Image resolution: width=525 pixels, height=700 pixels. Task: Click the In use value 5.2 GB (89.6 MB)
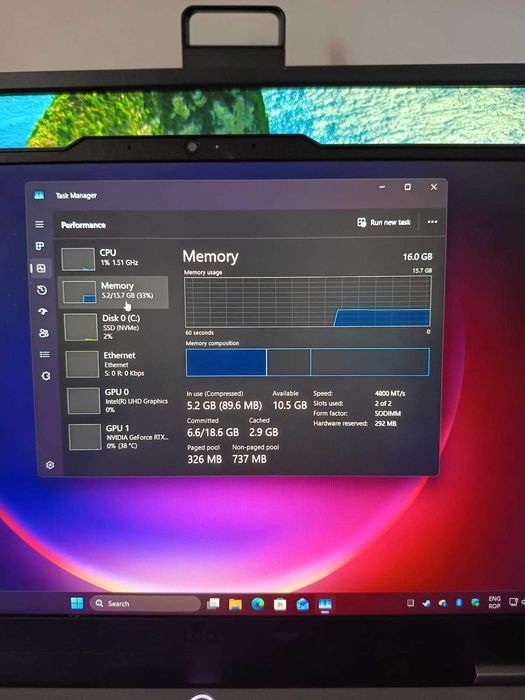pyautogui.click(x=224, y=405)
